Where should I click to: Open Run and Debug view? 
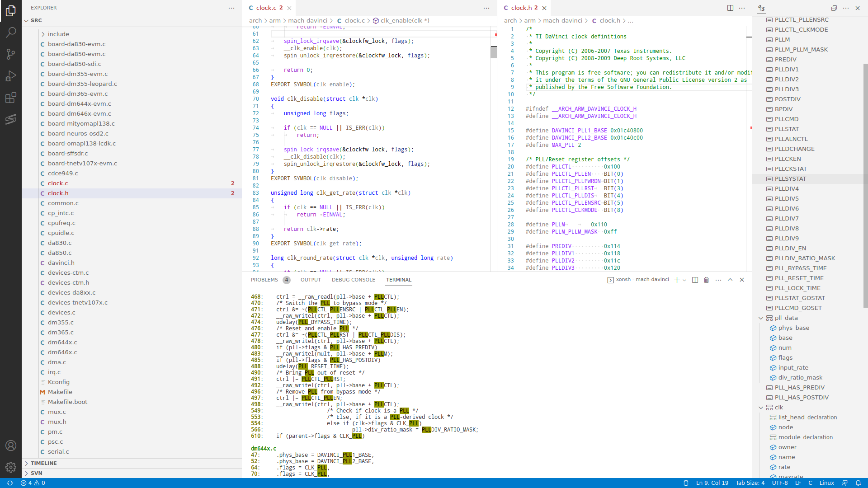click(x=11, y=76)
